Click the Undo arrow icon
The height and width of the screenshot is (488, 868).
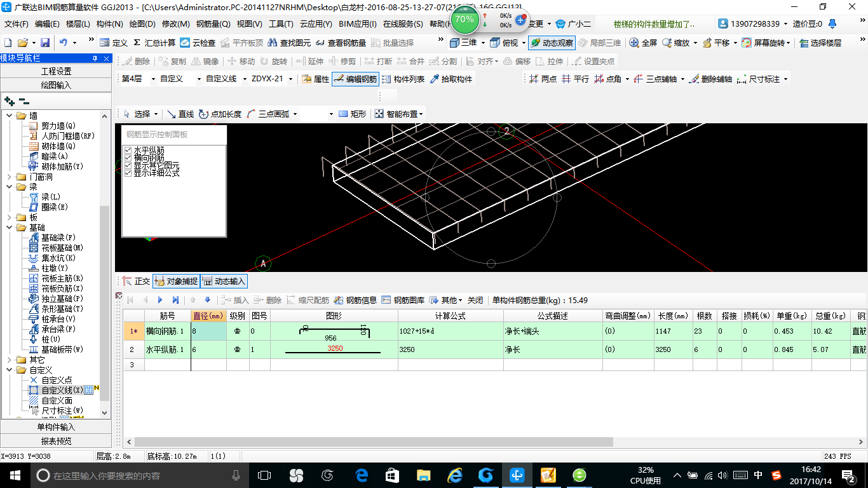coord(64,43)
